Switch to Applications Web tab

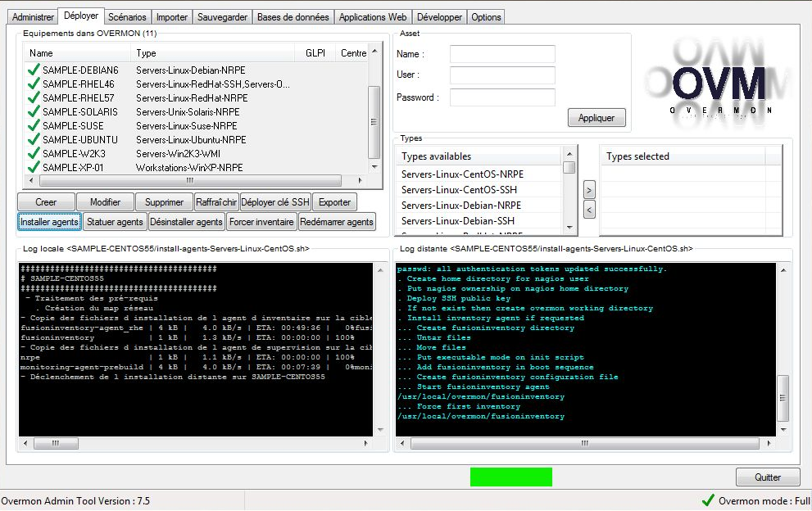[x=373, y=16]
